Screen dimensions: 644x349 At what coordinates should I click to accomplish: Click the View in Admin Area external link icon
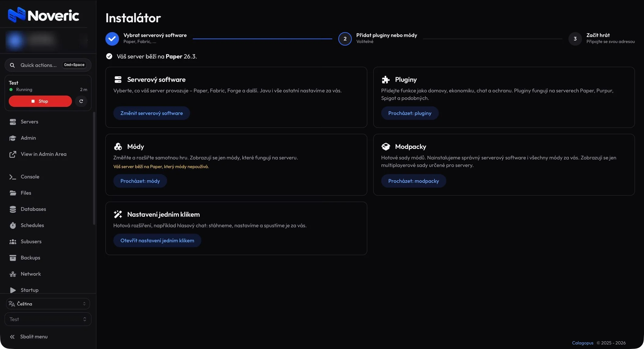click(13, 154)
